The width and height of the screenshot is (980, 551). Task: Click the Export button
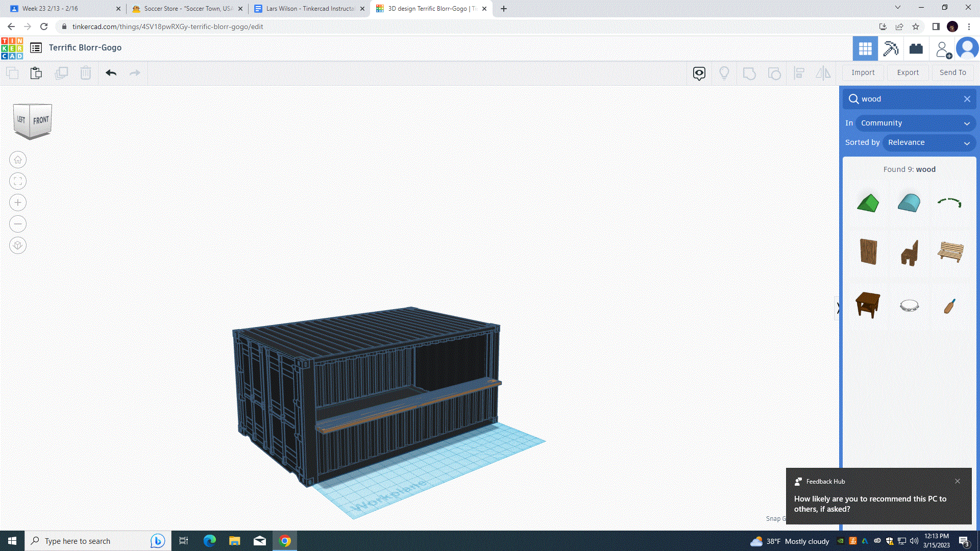coord(908,72)
